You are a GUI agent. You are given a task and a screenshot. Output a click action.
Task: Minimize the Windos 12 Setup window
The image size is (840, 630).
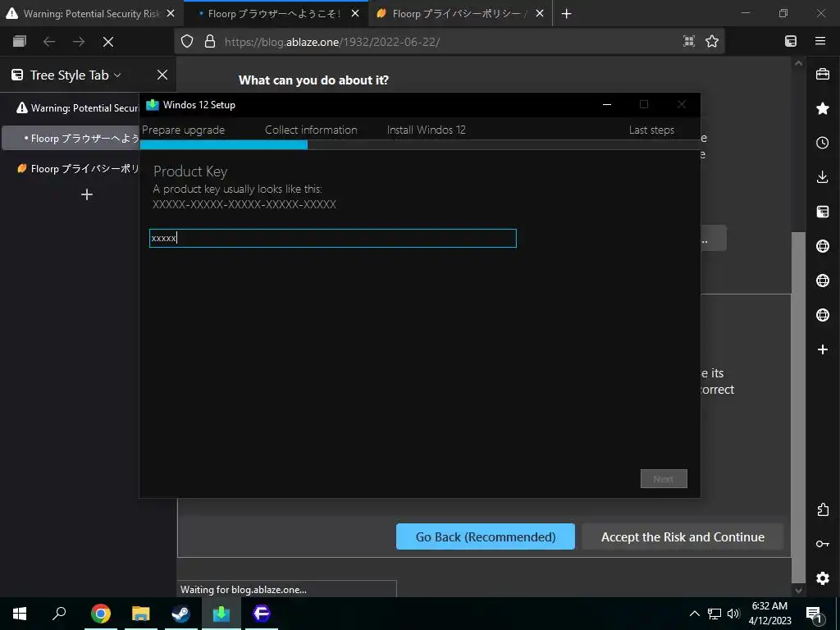(x=607, y=104)
